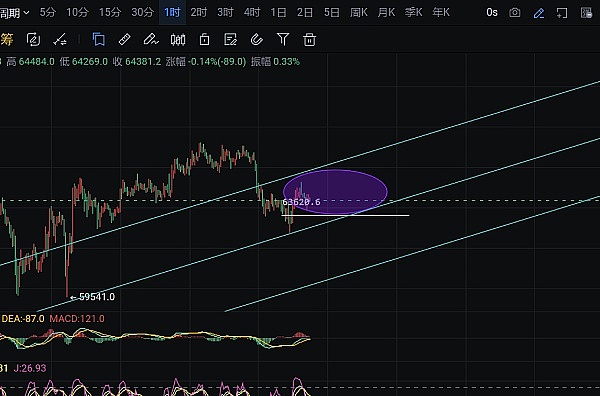Image resolution: width=600 pixels, height=396 pixels.
Task: Switch to the 4时 timeframe
Action: [252, 13]
